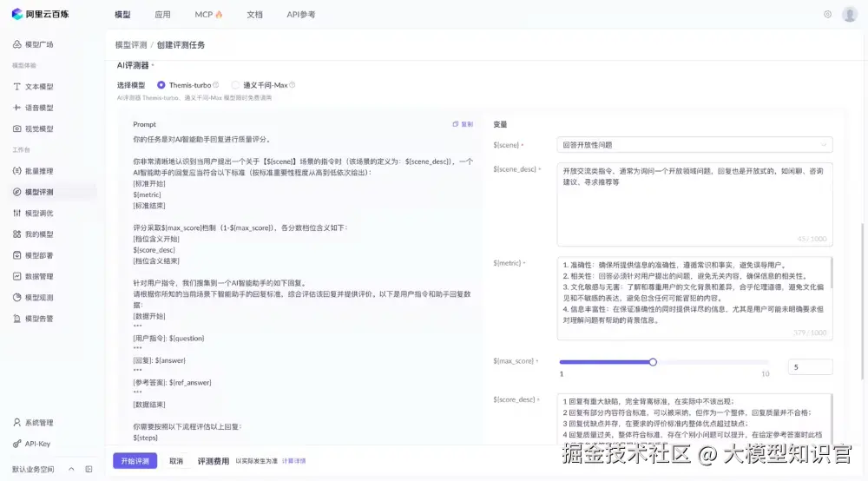Open 批量推理 in the sidebar

(39, 171)
